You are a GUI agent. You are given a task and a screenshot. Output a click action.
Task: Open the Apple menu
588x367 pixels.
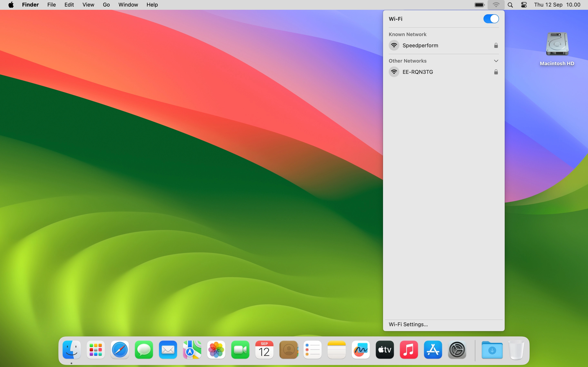tap(11, 5)
